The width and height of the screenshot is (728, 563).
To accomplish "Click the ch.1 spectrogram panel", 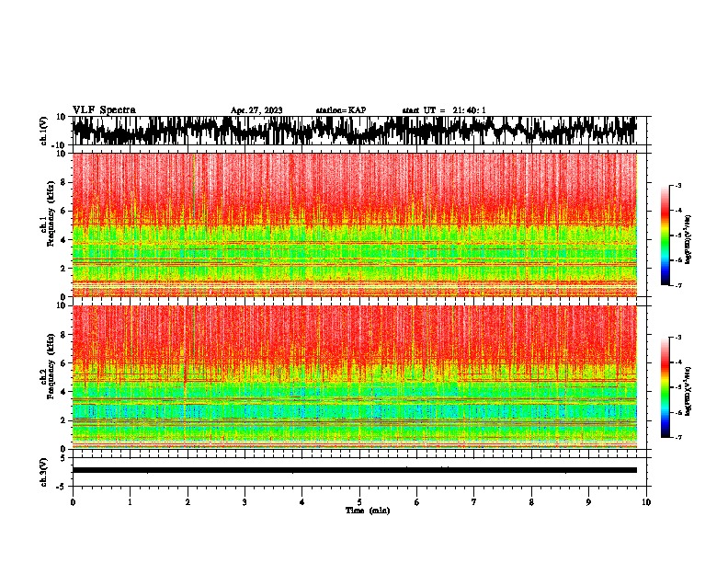I will coord(354,224).
